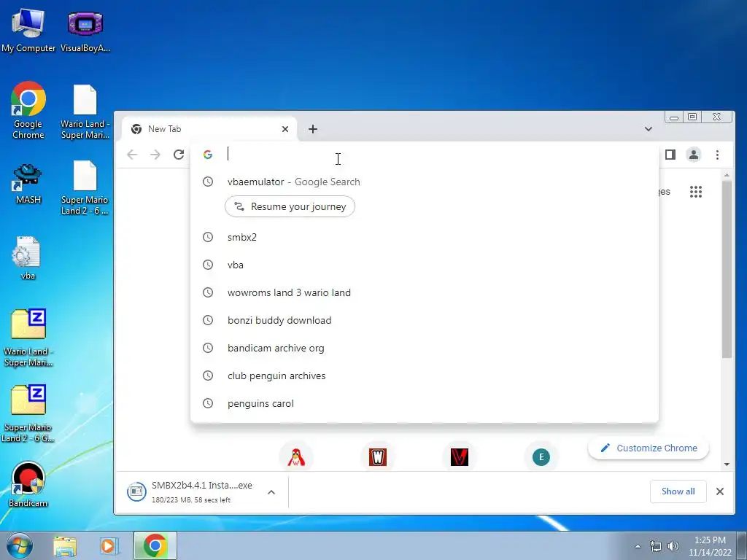The height and width of the screenshot is (560, 747).
Task: Open Windows Start menu orb
Action: [19, 545]
